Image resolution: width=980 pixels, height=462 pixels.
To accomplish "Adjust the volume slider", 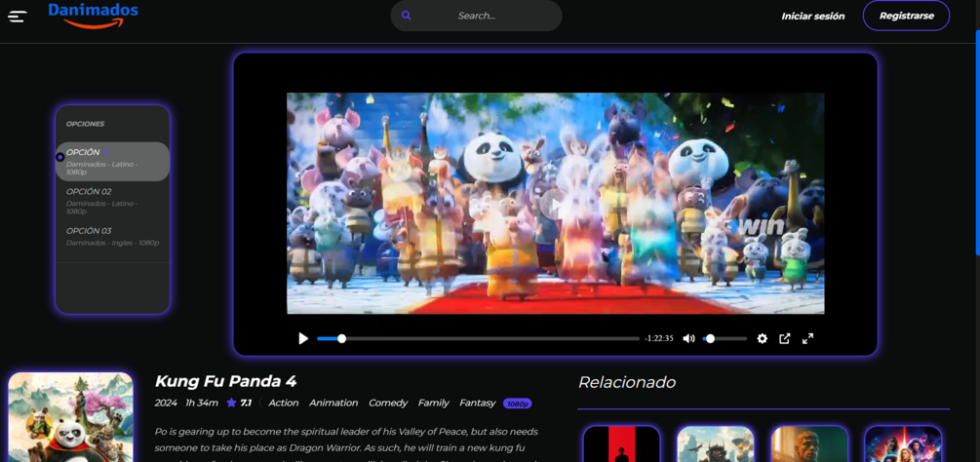I will [x=725, y=338].
